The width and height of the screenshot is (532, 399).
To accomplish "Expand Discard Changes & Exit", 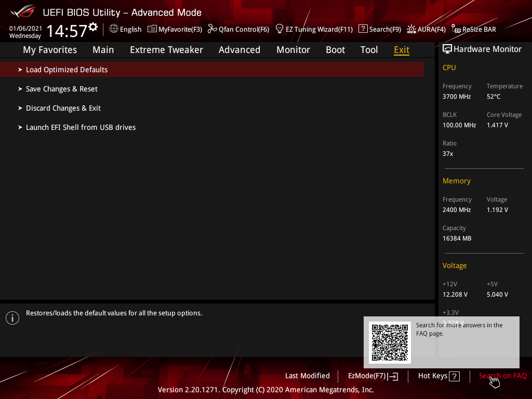I will pos(212,108).
